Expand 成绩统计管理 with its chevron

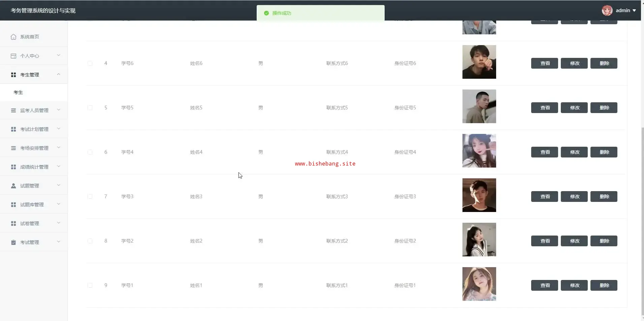59,166
